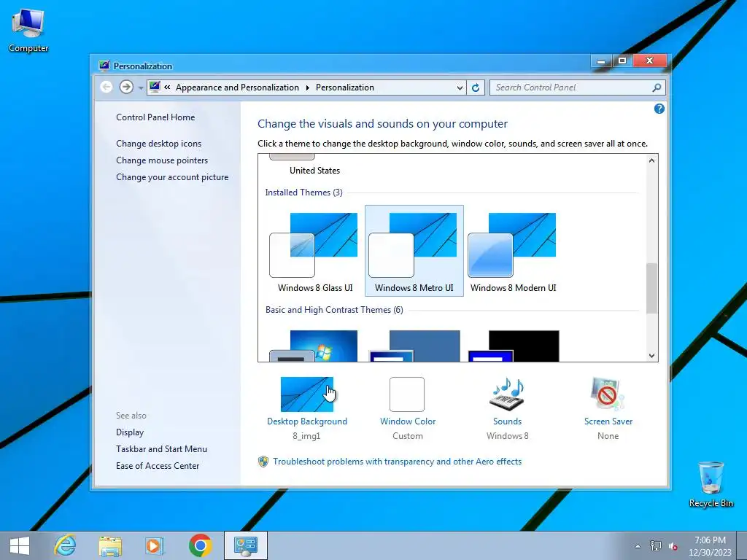This screenshot has width=747, height=560.
Task: Click the Screen Saver text link
Action: pos(608,421)
